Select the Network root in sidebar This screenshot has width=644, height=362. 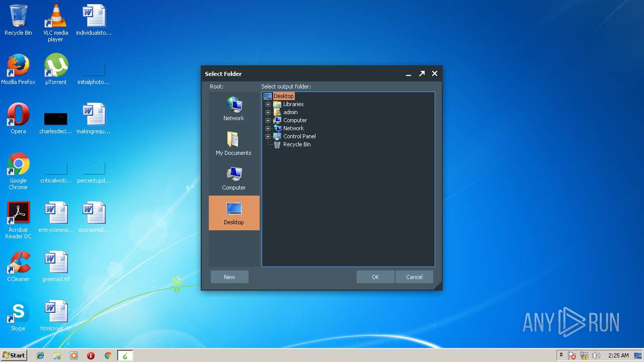click(x=234, y=109)
